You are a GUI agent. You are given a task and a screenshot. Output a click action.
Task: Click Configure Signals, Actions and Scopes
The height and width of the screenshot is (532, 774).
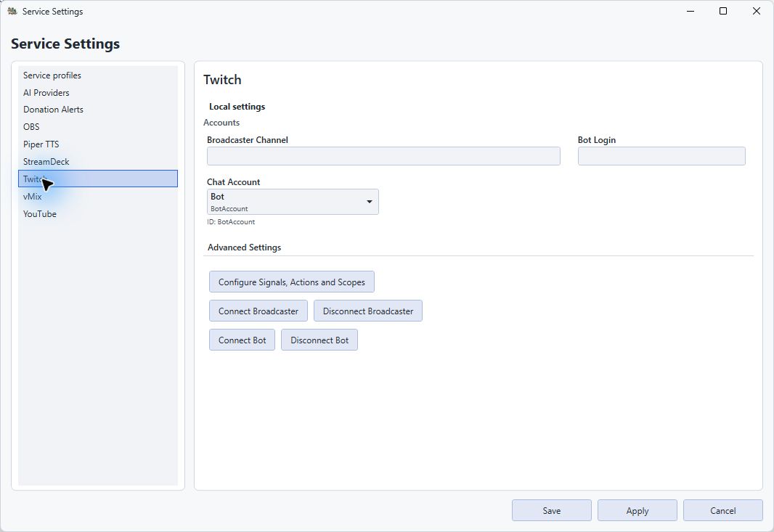(x=292, y=282)
